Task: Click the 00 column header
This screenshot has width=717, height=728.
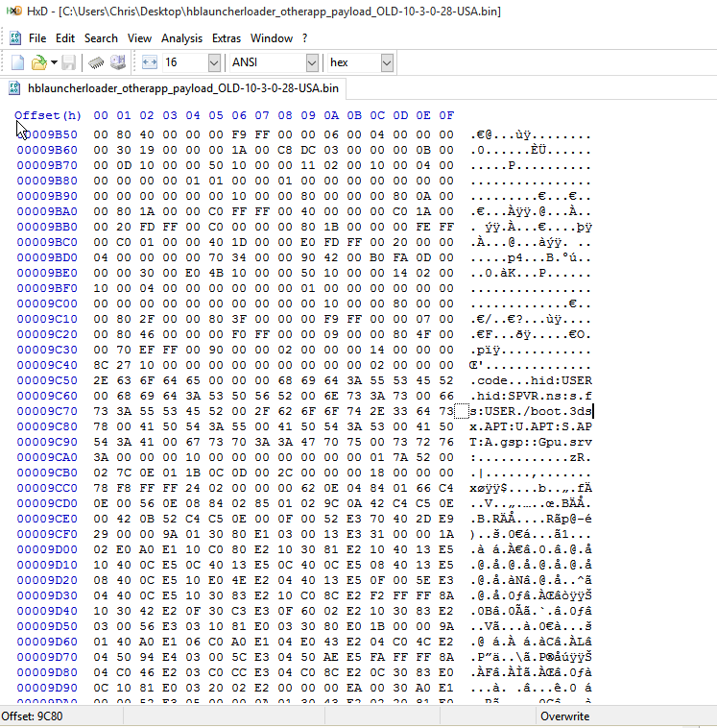Action: [x=101, y=115]
